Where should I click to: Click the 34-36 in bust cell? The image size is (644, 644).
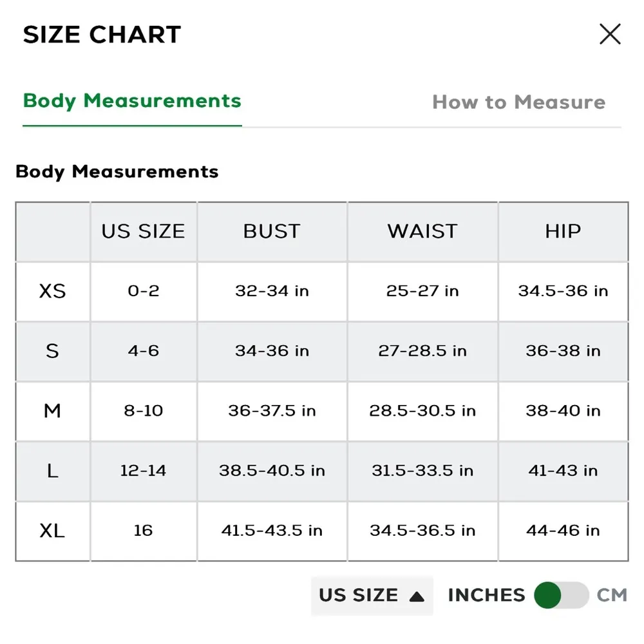(272, 351)
